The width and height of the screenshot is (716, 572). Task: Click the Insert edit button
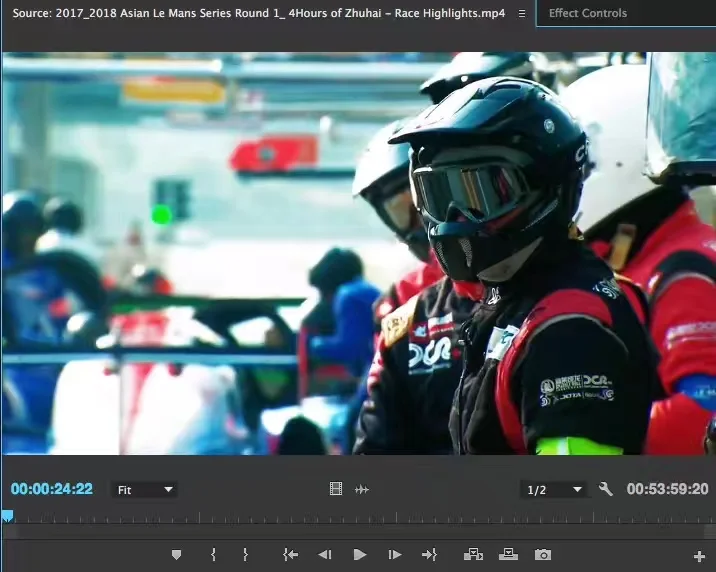point(473,555)
